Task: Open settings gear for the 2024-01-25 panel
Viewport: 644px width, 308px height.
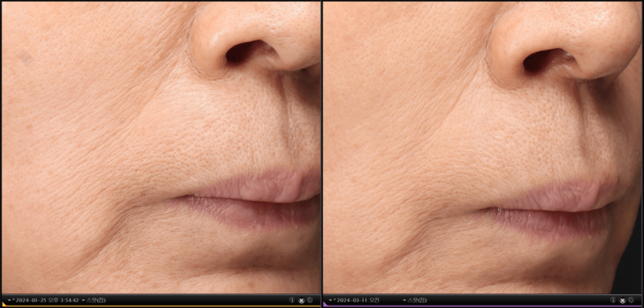Action: pos(310,300)
